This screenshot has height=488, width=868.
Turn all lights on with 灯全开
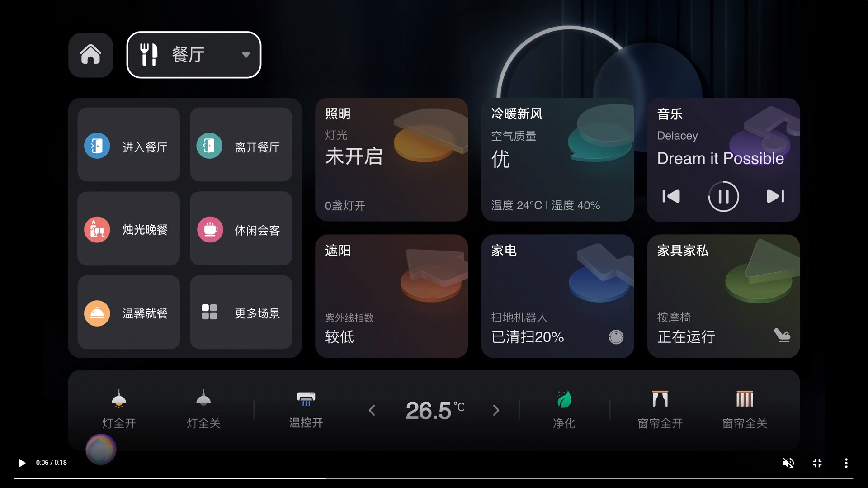coord(119,409)
